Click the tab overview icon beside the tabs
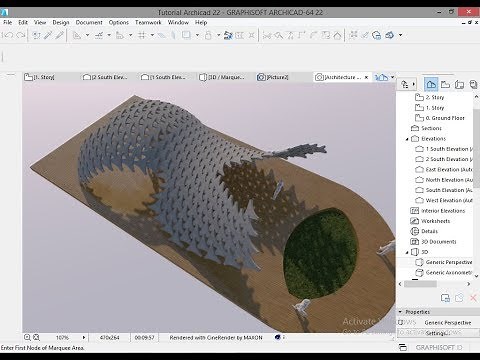480x360 pixels. (x=381, y=77)
